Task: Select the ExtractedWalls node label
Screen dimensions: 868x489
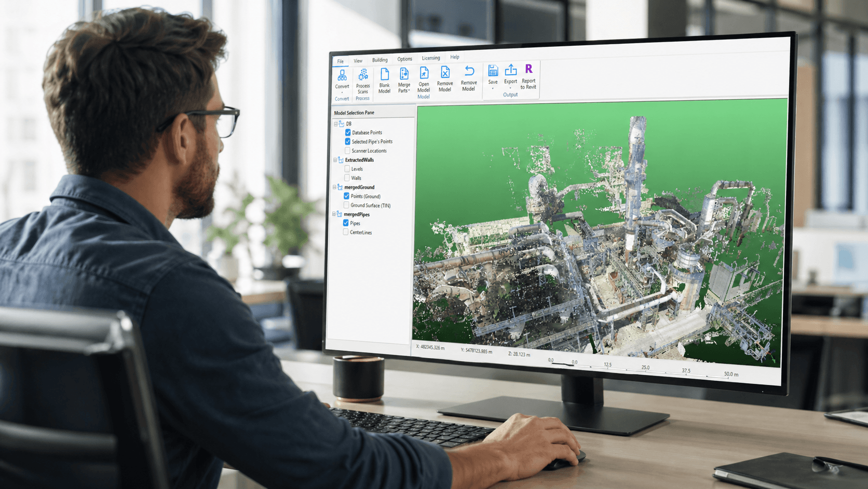Action: [x=359, y=160]
